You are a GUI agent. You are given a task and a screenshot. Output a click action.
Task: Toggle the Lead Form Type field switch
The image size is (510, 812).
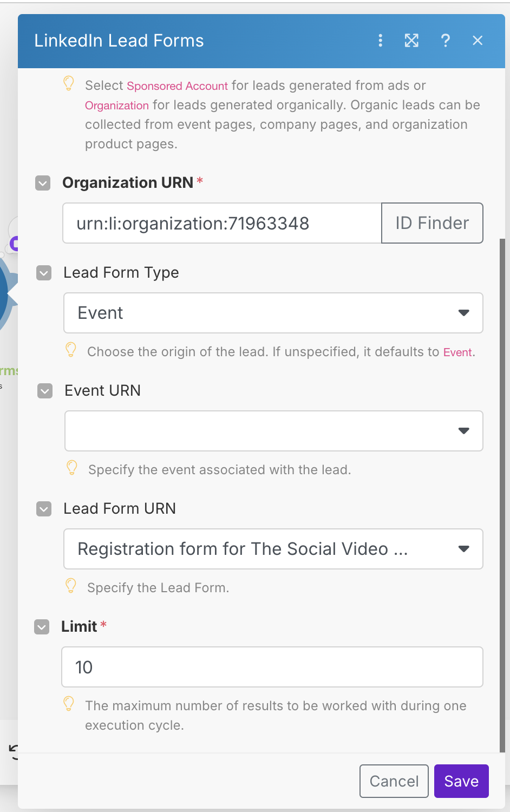click(44, 273)
